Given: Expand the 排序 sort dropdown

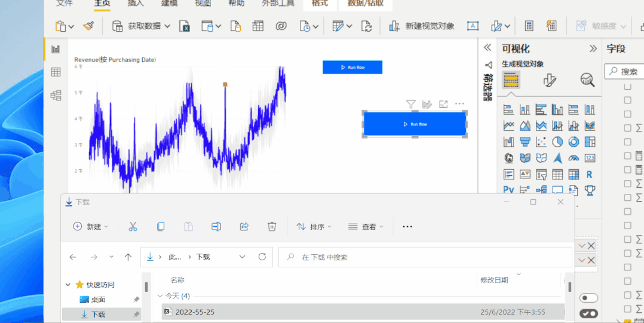Looking at the screenshot, I should [x=314, y=227].
